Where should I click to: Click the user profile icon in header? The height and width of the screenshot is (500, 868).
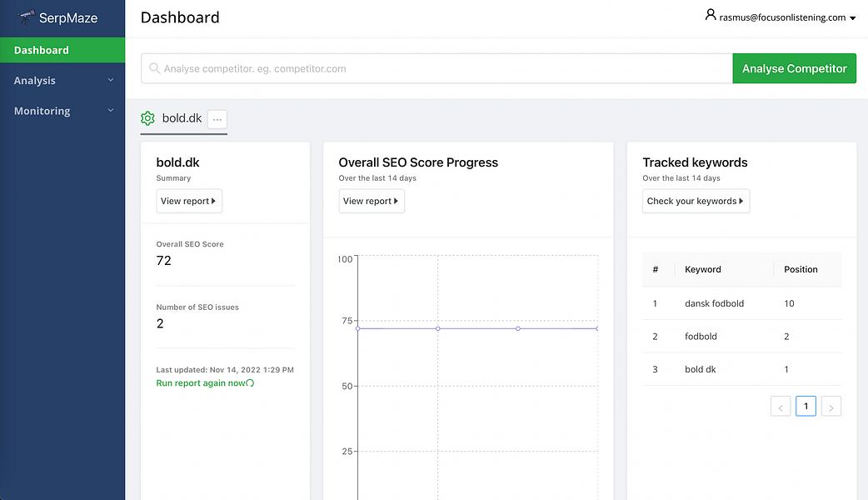[711, 15]
